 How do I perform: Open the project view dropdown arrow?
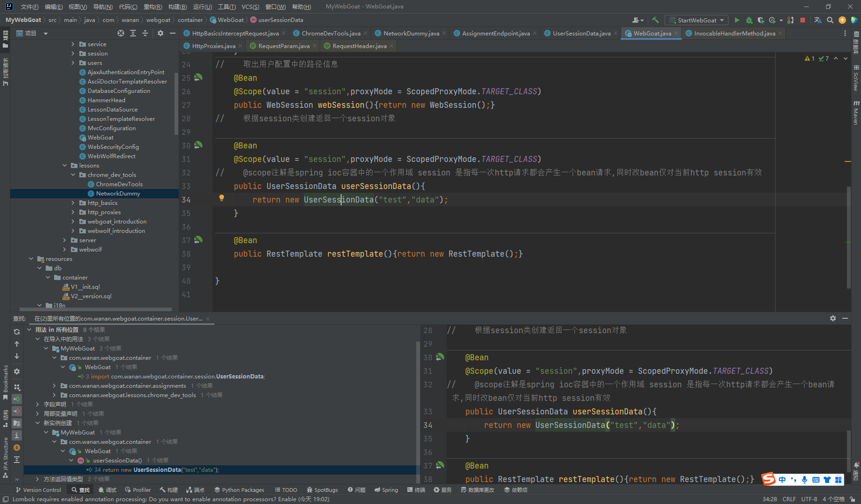pos(46,34)
